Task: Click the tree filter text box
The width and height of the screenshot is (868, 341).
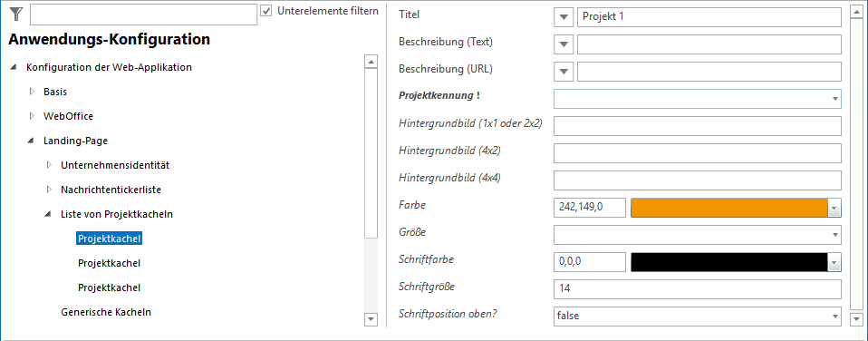Action: 143,15
